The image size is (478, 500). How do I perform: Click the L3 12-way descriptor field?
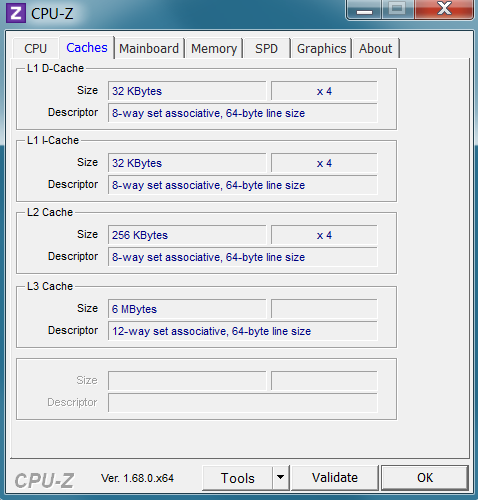point(243,331)
